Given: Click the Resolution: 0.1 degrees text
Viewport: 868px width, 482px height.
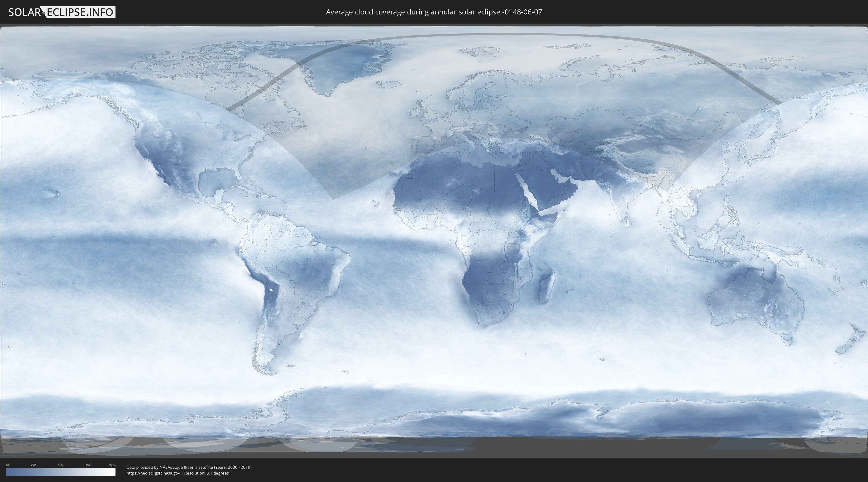Looking at the screenshot, I should (207, 473).
